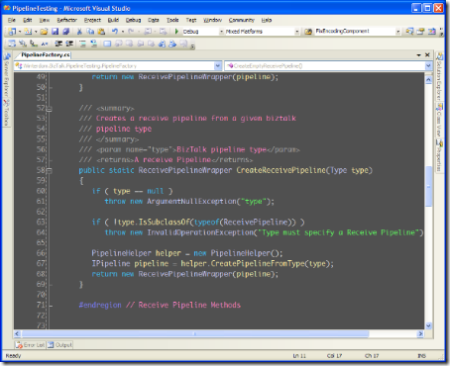Expand the CreateEmptyReceivePipeline member dropdown
Viewport: 450px width, 366px height.
click(429, 66)
